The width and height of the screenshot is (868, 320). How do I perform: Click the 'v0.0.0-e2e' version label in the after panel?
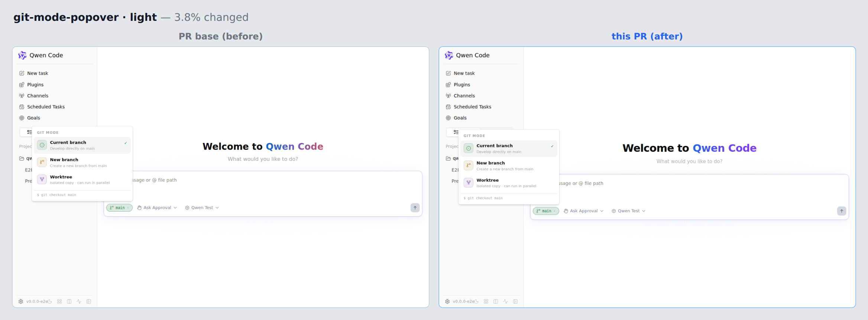(x=463, y=301)
